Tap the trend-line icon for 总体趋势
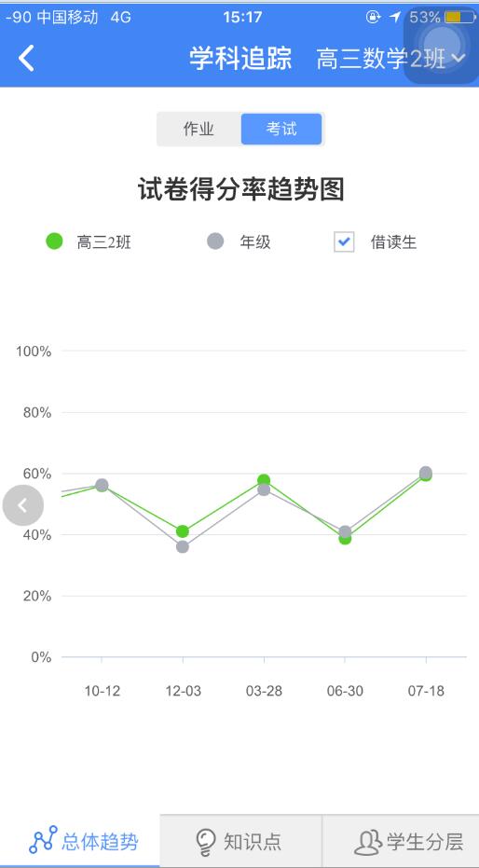 point(43,840)
